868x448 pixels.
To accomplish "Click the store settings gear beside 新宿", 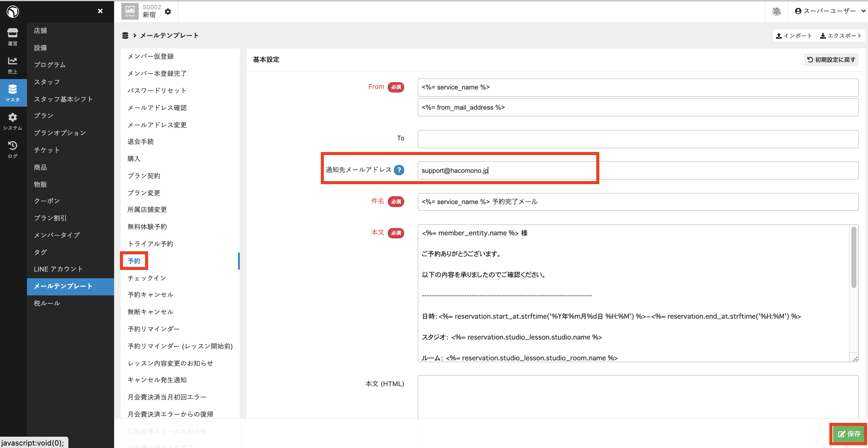I will click(x=168, y=11).
